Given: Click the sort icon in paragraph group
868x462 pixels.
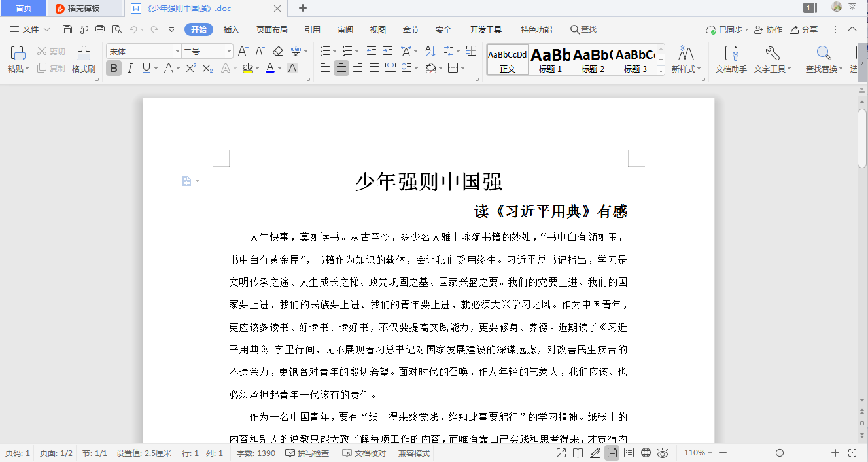Looking at the screenshot, I should click(x=430, y=51).
